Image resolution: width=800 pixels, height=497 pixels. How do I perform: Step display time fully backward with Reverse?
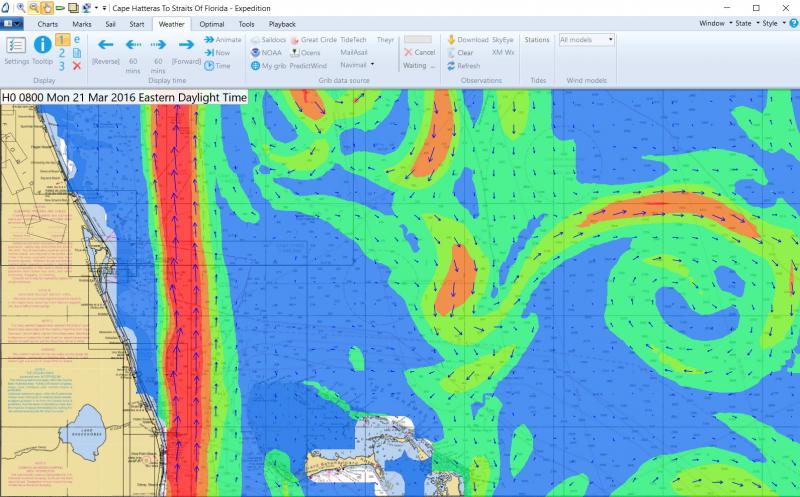[x=106, y=49]
